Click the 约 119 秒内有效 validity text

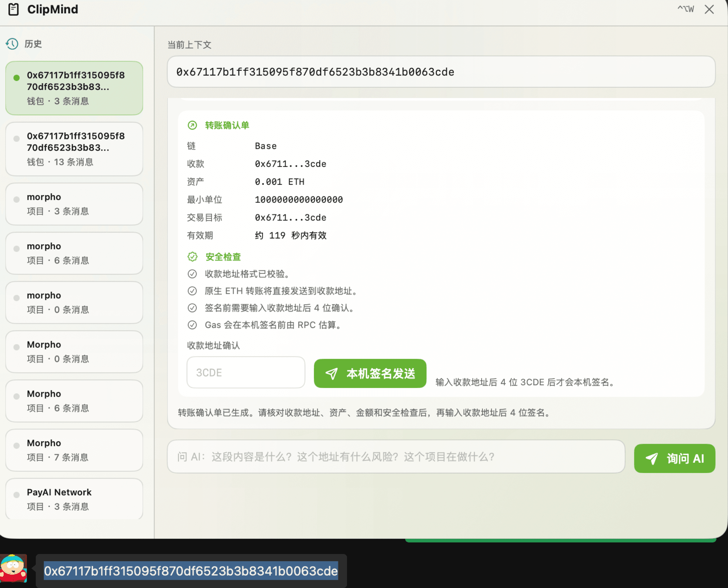point(290,235)
